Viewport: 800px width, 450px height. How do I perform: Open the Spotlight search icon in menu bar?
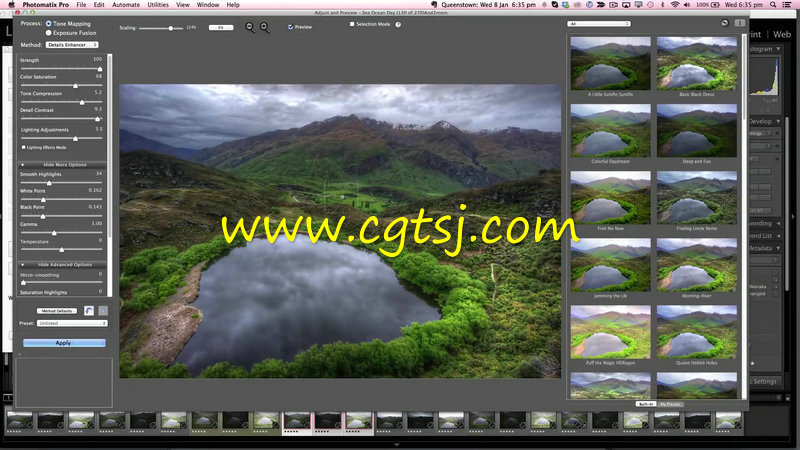coord(773,5)
